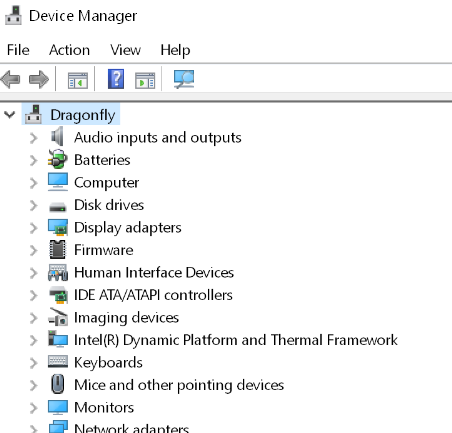
Task: Open the Help menu
Action: 175,51
